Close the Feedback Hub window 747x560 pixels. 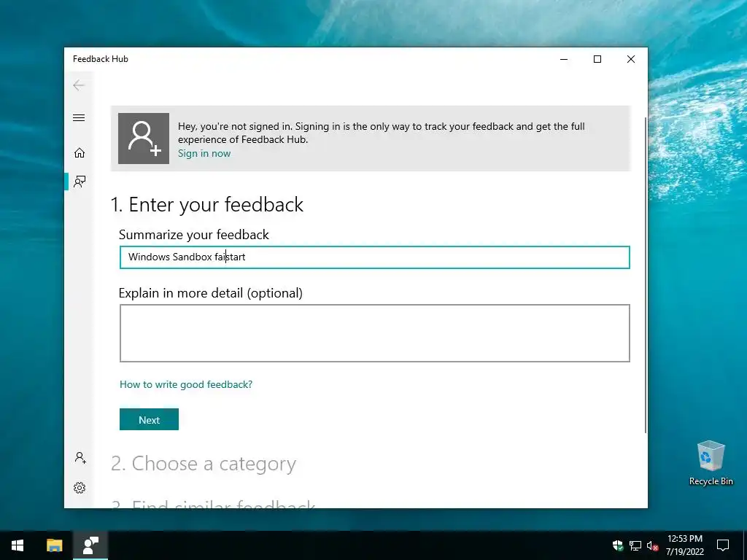(631, 59)
